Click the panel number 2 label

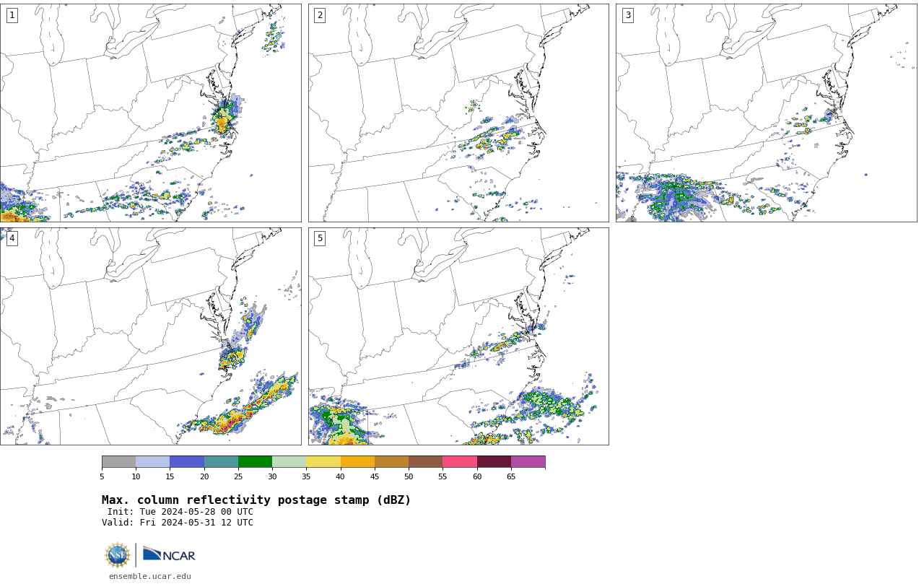[x=320, y=15]
